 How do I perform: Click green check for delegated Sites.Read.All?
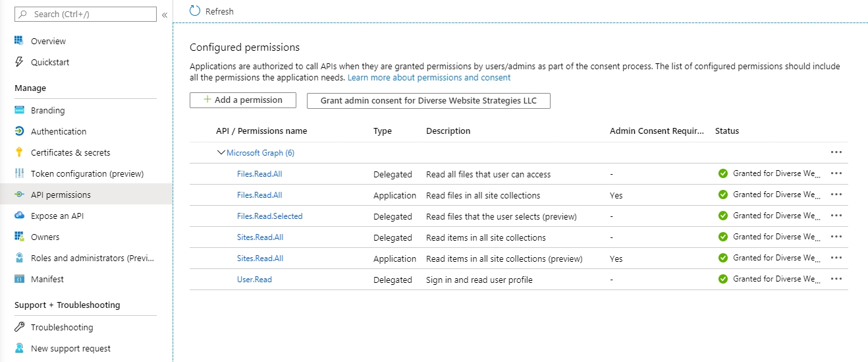722,237
